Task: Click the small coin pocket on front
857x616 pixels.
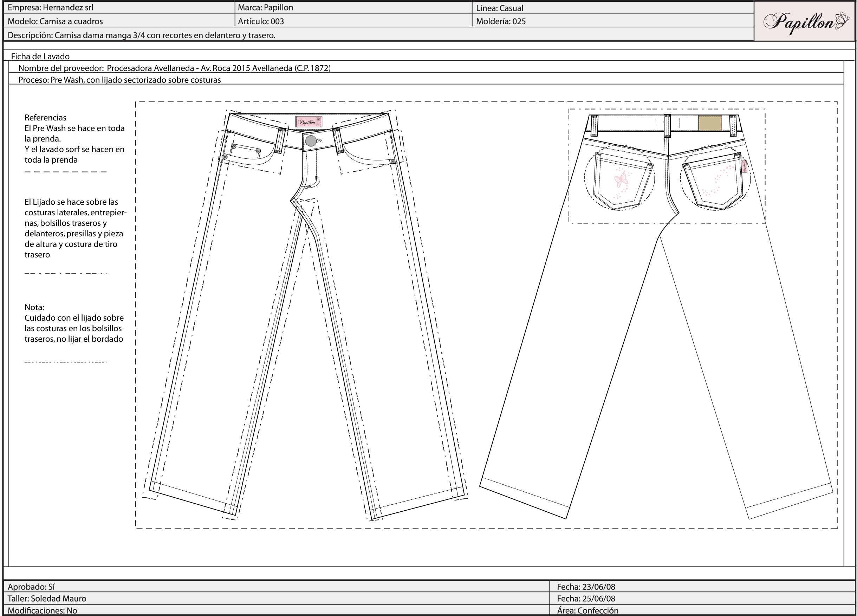Action: pyautogui.click(x=246, y=151)
